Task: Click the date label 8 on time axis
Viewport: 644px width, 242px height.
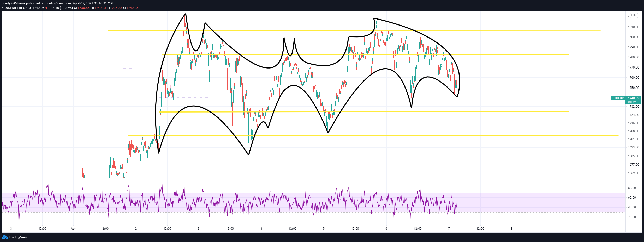Action: [x=512, y=229]
